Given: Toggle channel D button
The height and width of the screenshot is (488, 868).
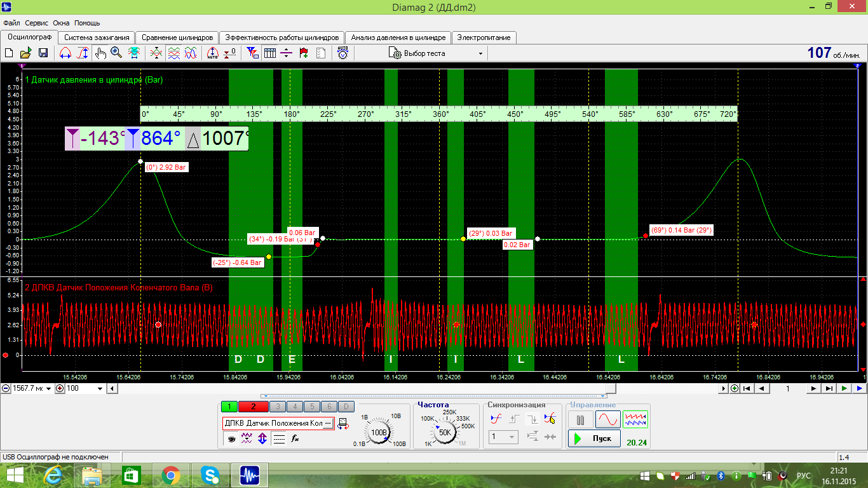Looking at the screenshot, I should tap(346, 407).
